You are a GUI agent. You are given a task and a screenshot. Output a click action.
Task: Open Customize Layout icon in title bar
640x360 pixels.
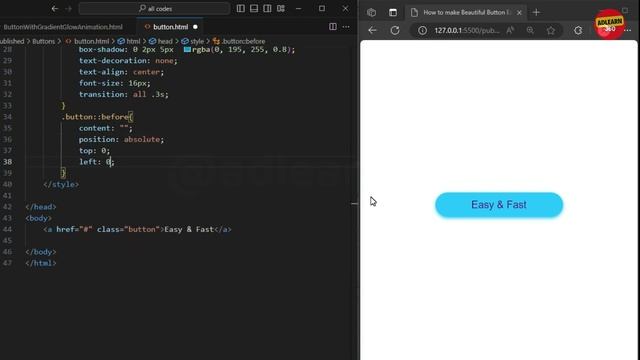tap(281, 9)
